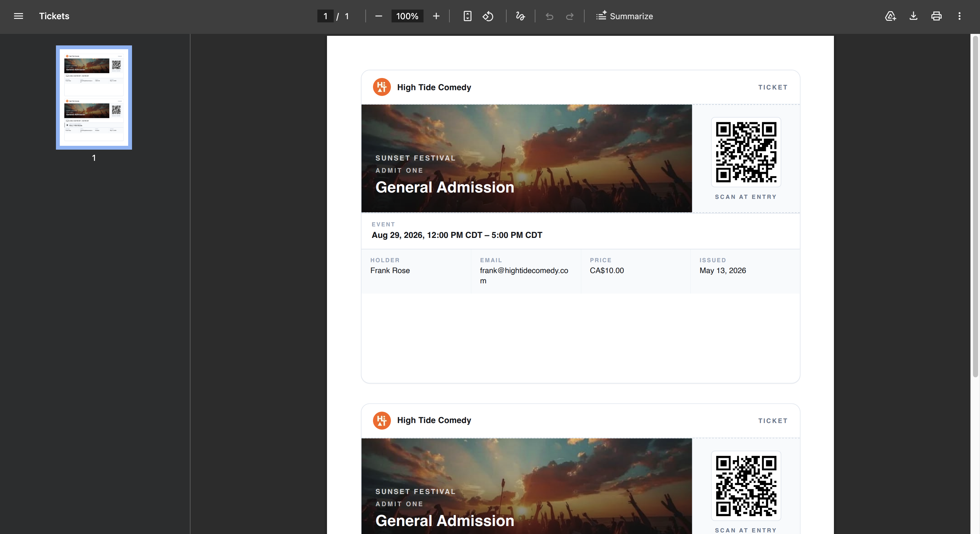Screen dimensions: 980x534
Task: Click the holder name 'Frank Rose'
Action: coord(390,271)
